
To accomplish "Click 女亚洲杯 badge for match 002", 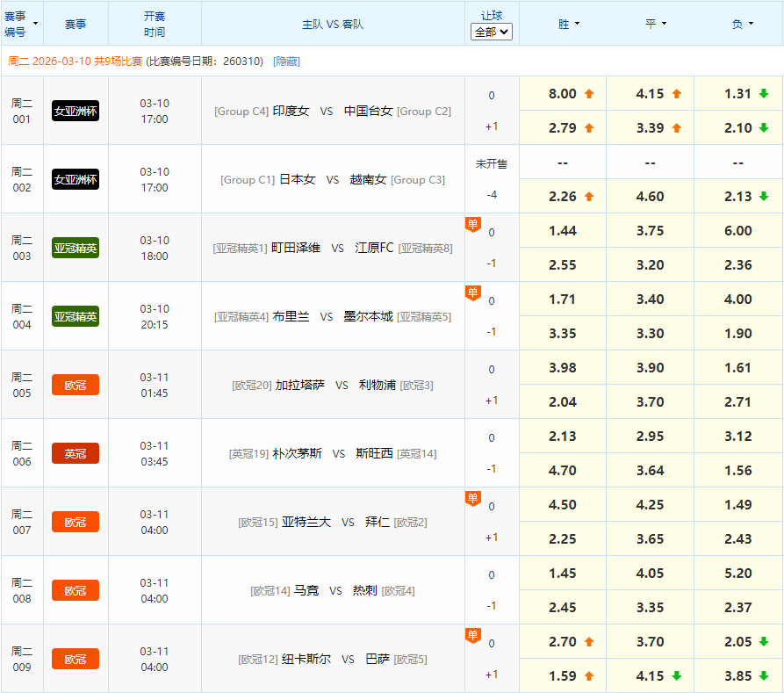I will coord(76,180).
